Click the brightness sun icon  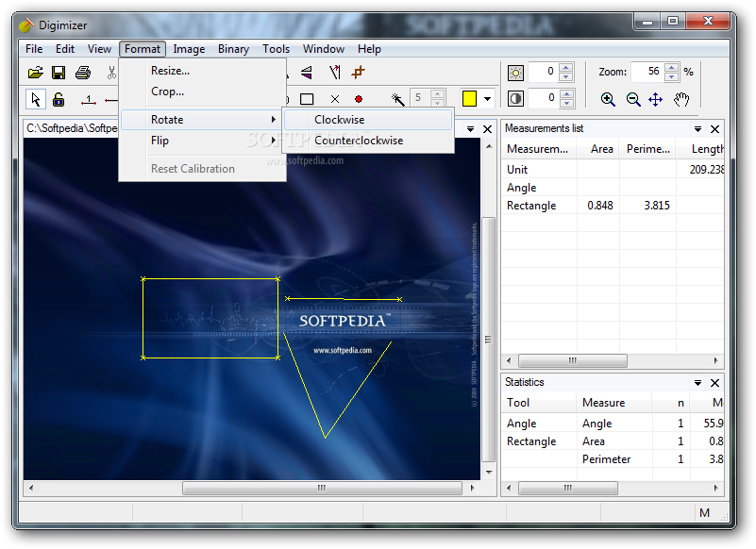tap(515, 73)
